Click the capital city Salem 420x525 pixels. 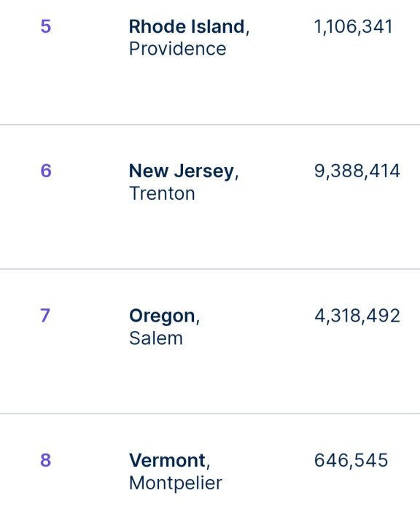coord(156,338)
